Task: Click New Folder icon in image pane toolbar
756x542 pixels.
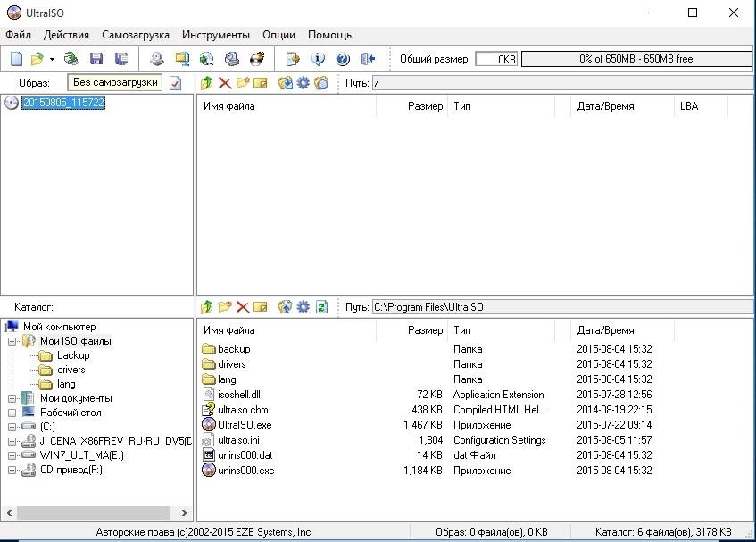Action: [x=243, y=83]
